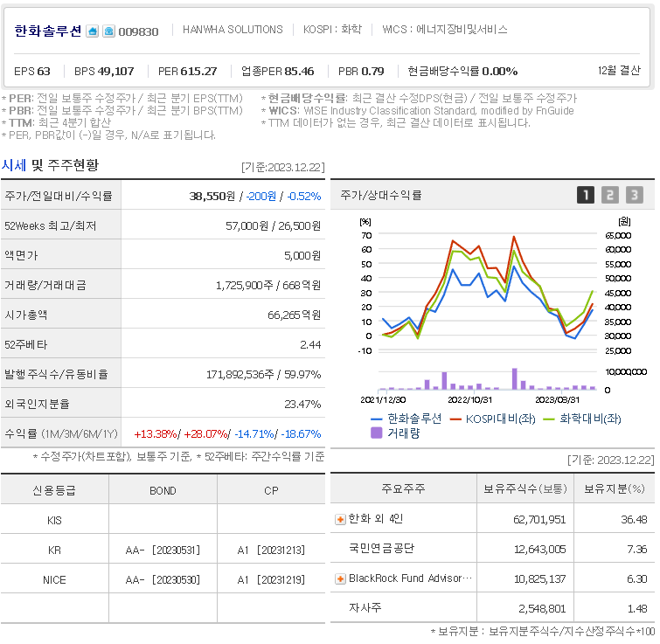Click the 6M return -14.71%
660x644 pixels.
click(254, 433)
